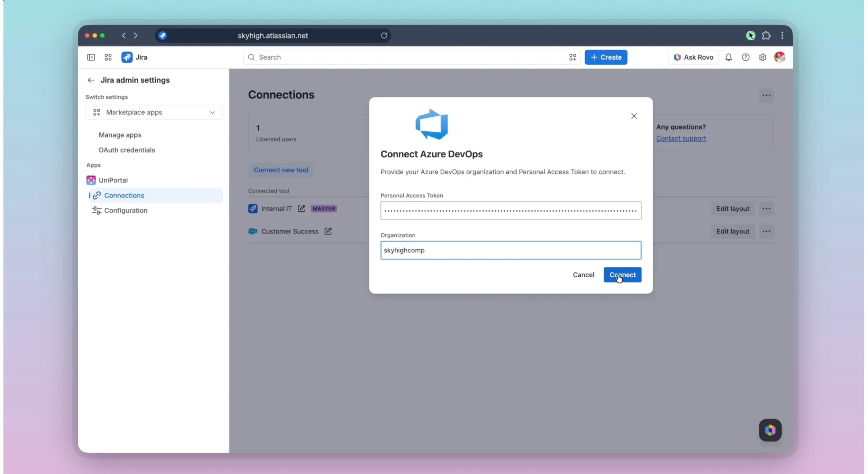Click the browser forward arrow
Image resolution: width=868 pixels, height=474 pixels.
135,35
